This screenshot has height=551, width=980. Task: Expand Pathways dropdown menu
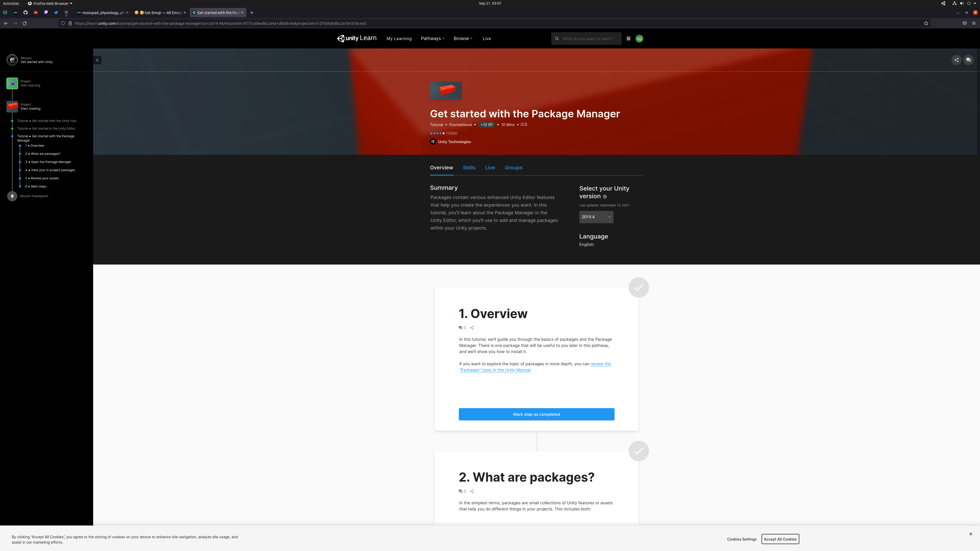pos(432,39)
